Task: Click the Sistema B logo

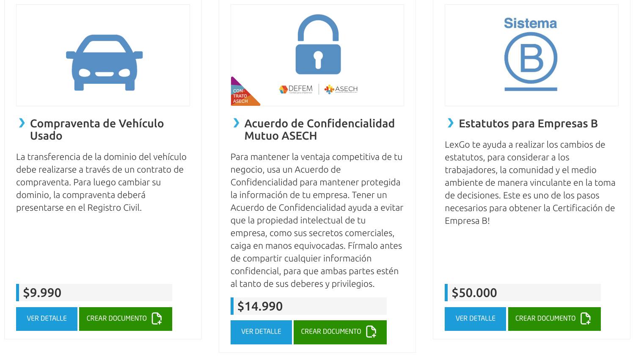Action: tap(531, 54)
